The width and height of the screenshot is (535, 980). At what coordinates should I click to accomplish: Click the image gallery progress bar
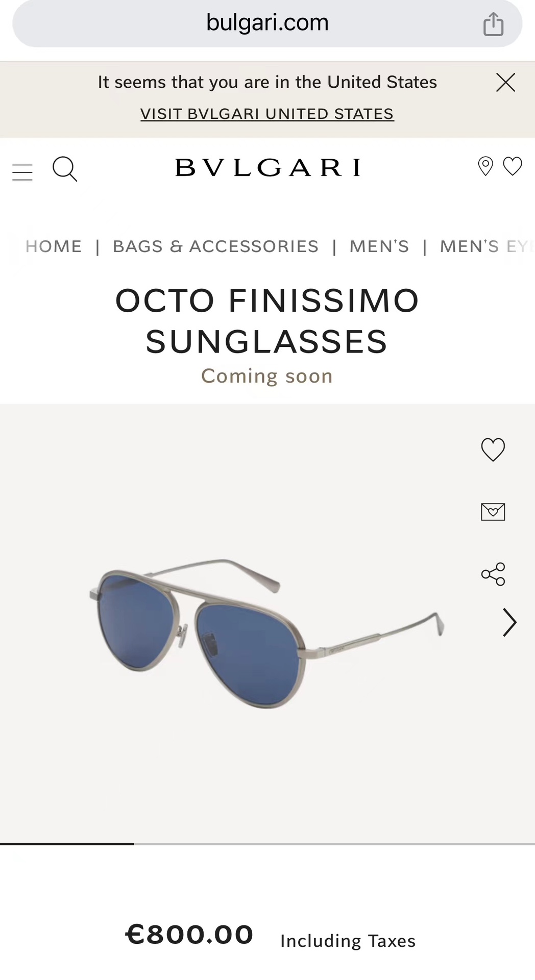(x=267, y=844)
